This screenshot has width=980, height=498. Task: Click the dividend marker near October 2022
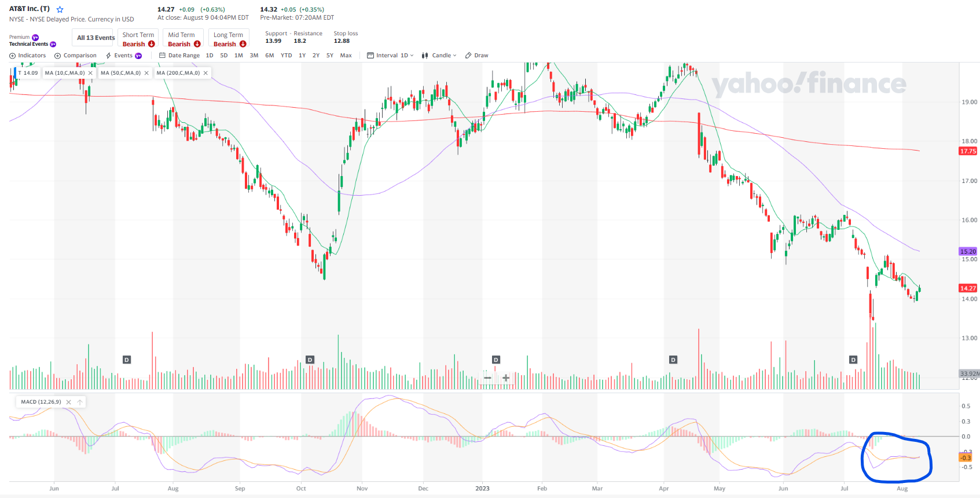coord(310,360)
